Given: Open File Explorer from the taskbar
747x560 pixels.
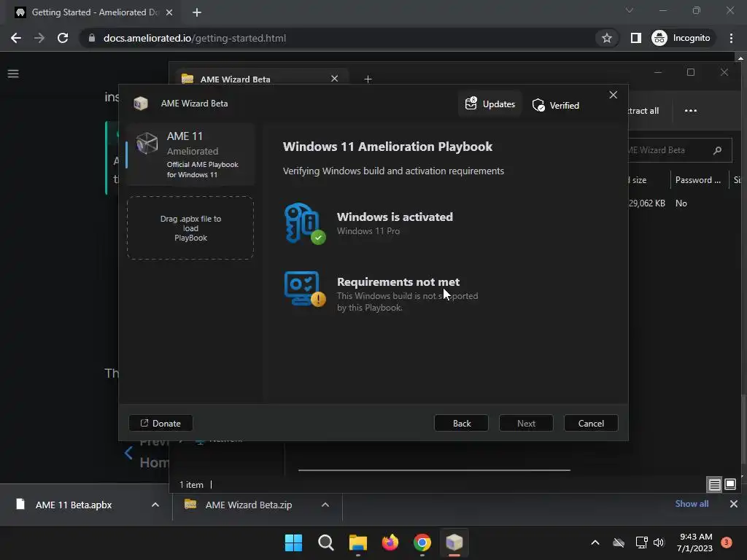Looking at the screenshot, I should tap(357, 542).
